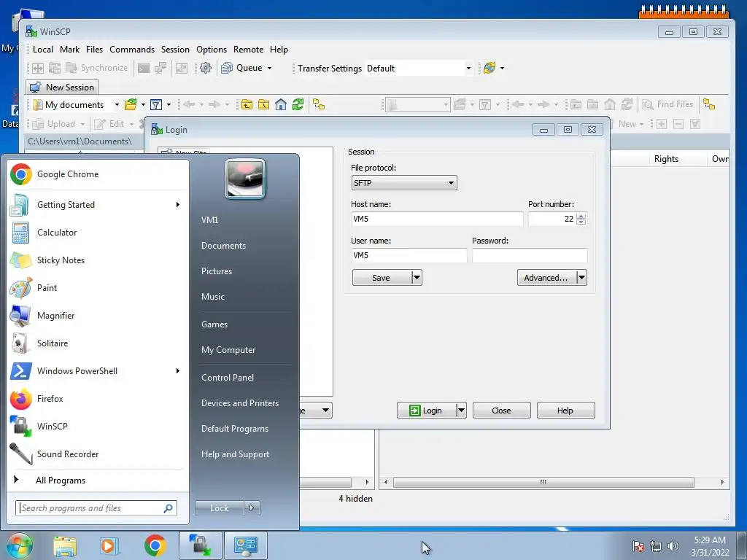Open Google Chrome from Start menu

click(68, 174)
